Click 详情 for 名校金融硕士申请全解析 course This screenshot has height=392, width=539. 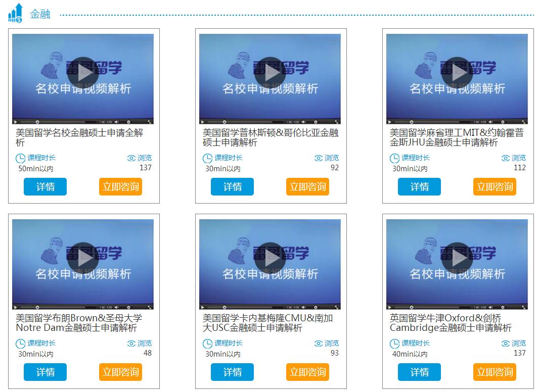pyautogui.click(x=45, y=186)
